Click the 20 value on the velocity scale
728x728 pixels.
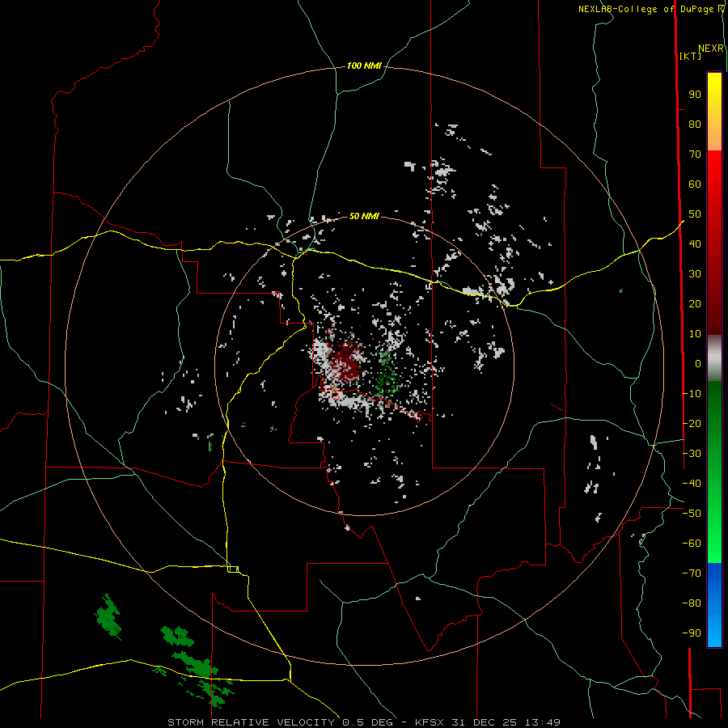(x=695, y=304)
